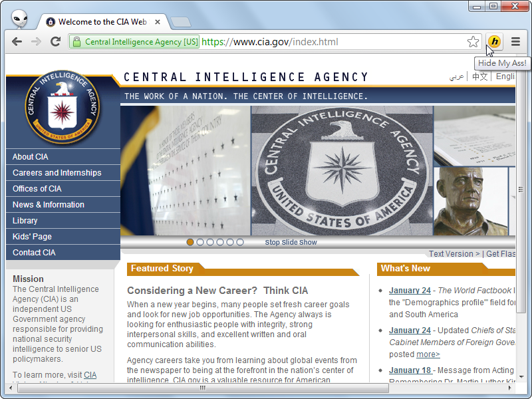Click the Hide My Ass extension icon

tap(495, 42)
